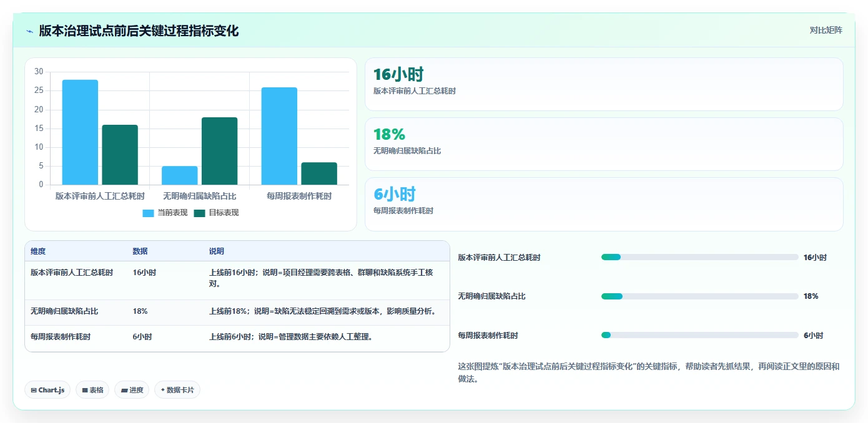Toggle the 当前表现 legend entry
Image resolution: width=868 pixels, height=423 pixels.
tap(165, 213)
